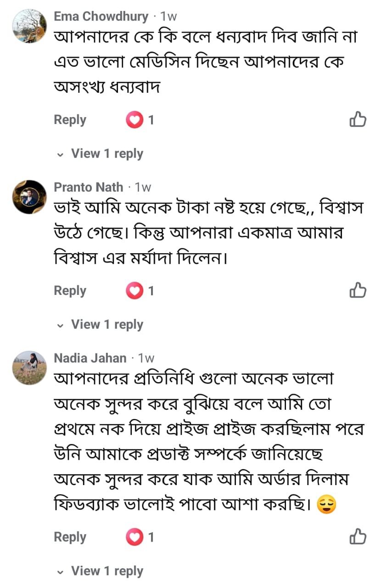Open heart reaction on Nadia Jahan's comment
Viewport: 392px width, 588px height.
(134, 537)
